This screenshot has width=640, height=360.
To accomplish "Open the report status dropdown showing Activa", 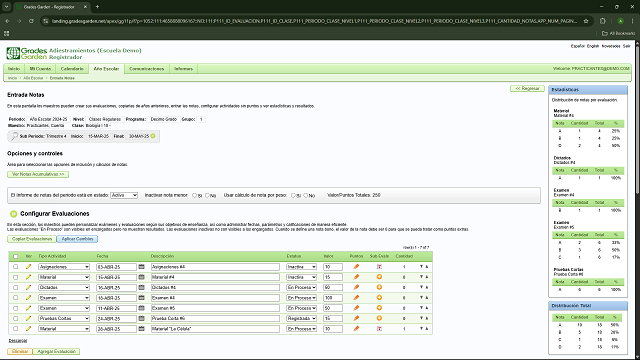I will (x=124, y=196).
